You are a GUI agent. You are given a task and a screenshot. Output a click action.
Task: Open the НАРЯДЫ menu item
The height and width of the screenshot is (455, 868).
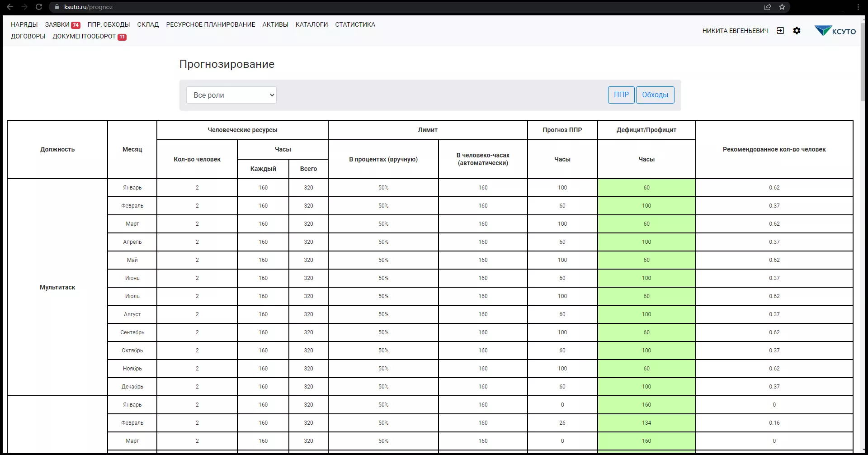pyautogui.click(x=24, y=24)
